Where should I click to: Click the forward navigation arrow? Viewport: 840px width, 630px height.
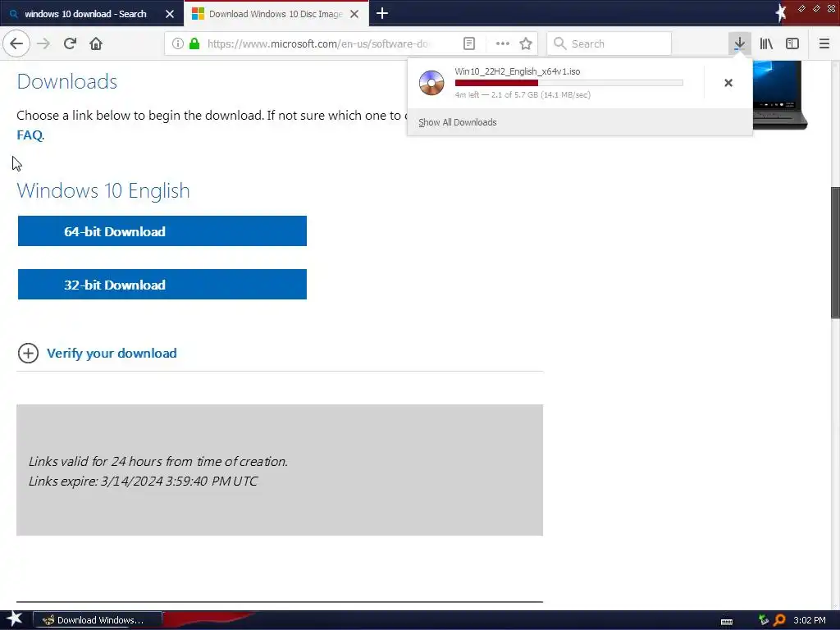43,43
